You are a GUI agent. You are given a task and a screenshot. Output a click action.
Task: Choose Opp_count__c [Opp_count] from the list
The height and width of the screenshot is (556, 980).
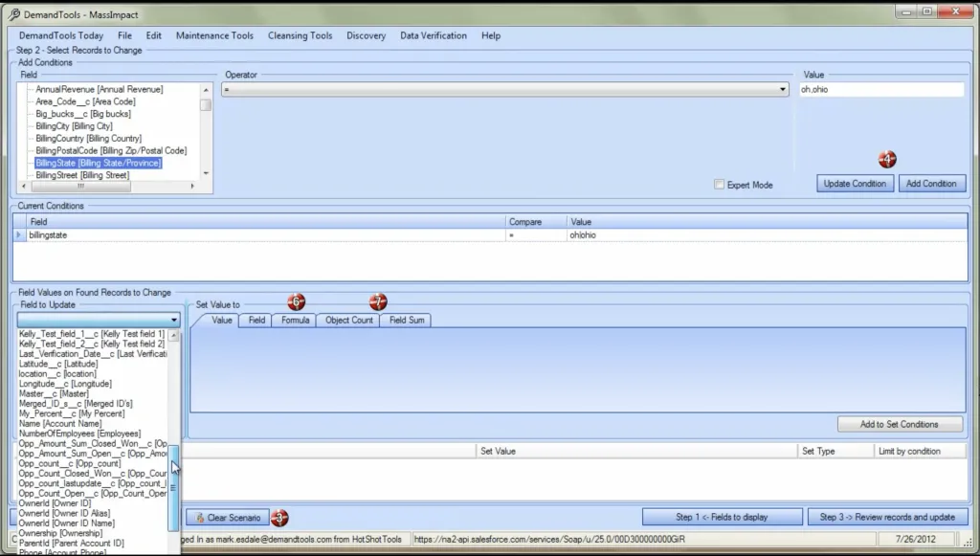pyautogui.click(x=70, y=463)
